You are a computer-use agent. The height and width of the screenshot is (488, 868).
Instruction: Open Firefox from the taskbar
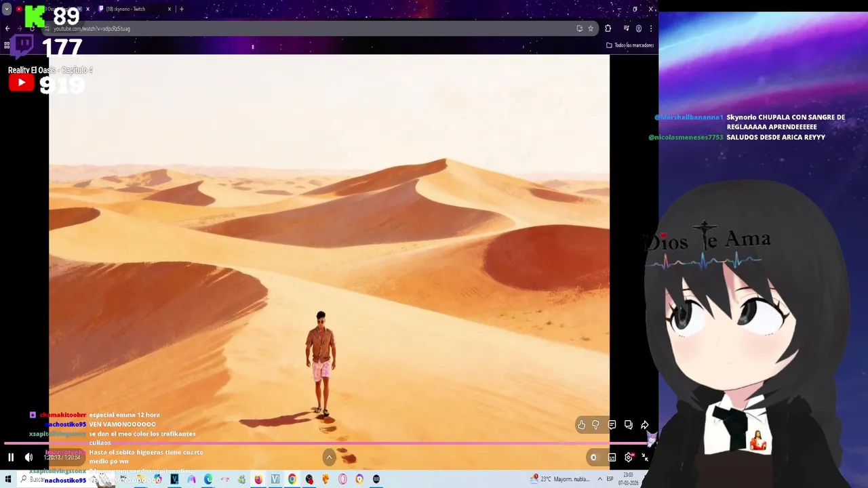(258, 479)
